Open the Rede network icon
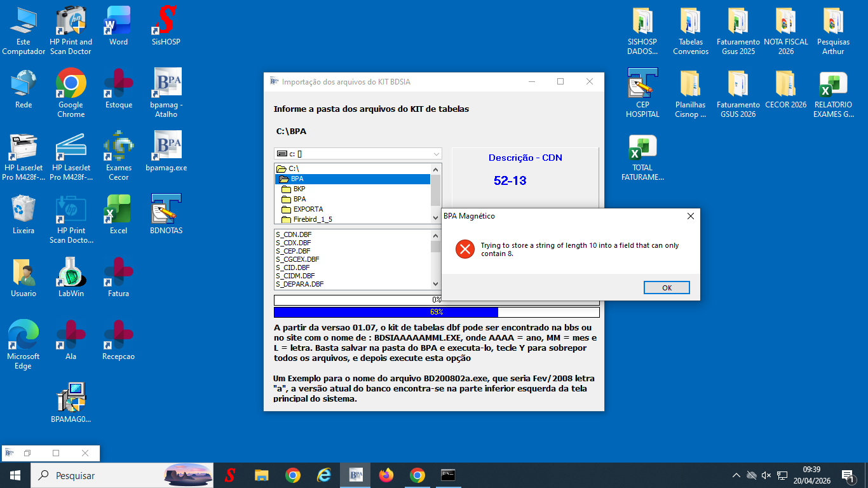The height and width of the screenshot is (488, 868). coord(24,89)
